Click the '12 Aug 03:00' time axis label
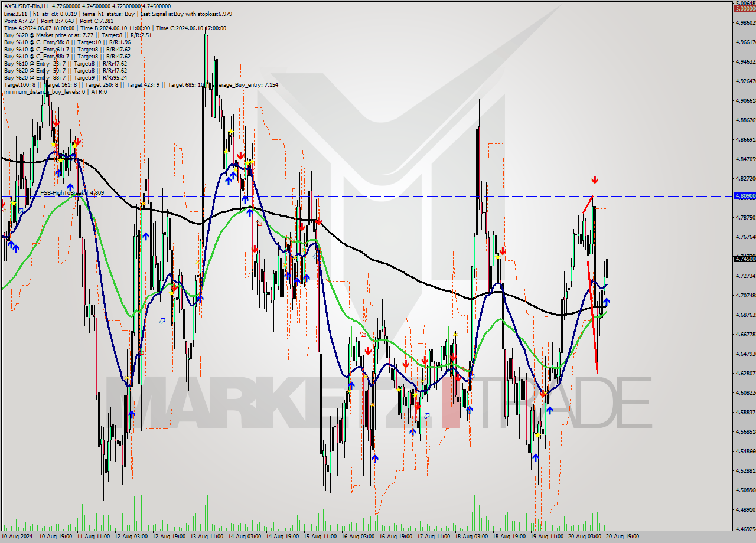756x543 pixels. [x=131, y=537]
